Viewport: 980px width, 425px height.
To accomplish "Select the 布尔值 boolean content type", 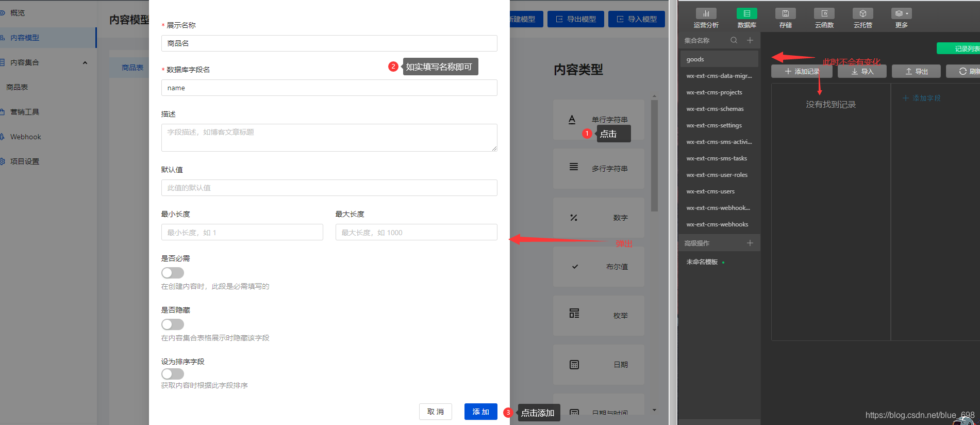I will pos(599,267).
